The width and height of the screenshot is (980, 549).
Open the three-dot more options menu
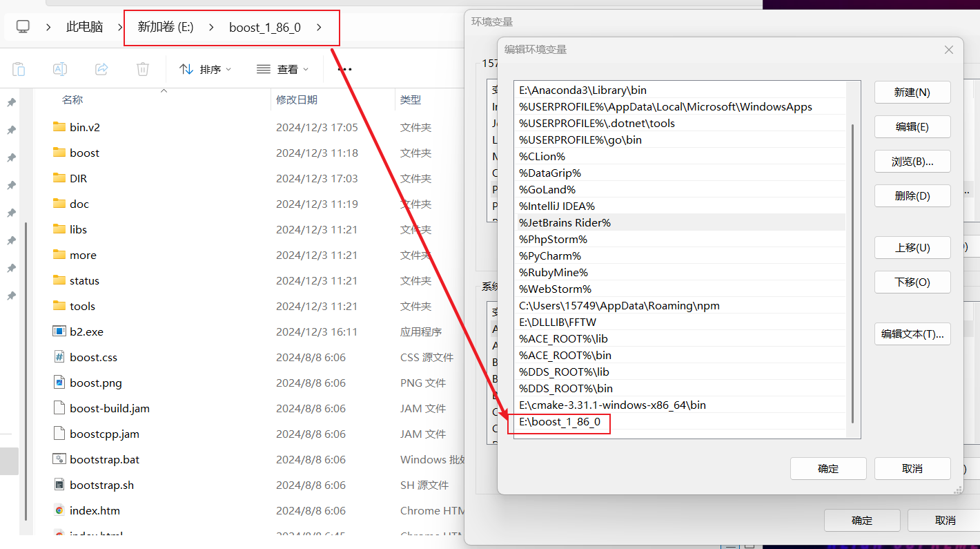click(345, 69)
